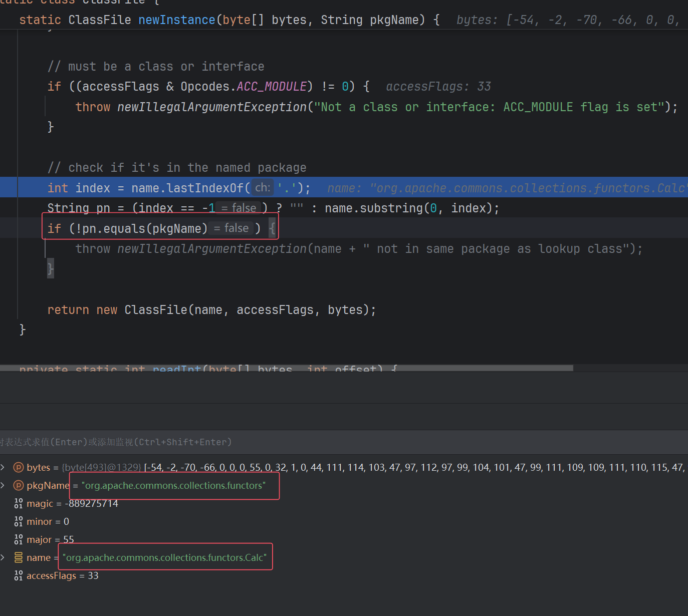Click the object icon beside name variable
The image size is (688, 616).
19,557
